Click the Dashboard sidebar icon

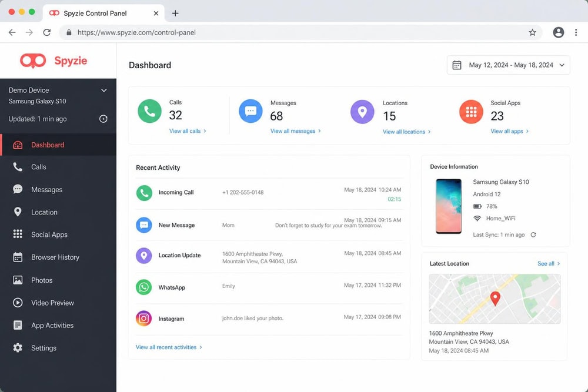tap(18, 145)
